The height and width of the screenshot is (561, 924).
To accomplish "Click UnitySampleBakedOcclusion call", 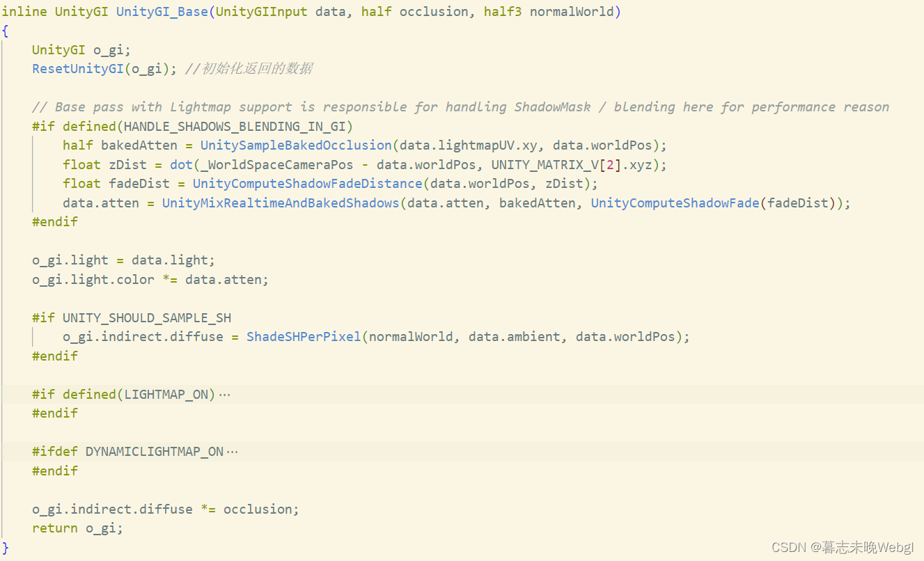I will coord(296,145).
